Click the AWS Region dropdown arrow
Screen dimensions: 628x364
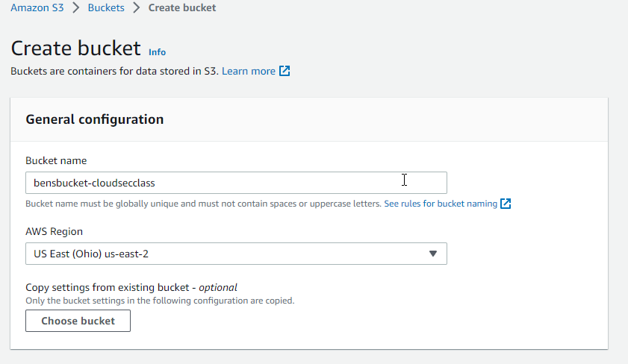tap(432, 254)
